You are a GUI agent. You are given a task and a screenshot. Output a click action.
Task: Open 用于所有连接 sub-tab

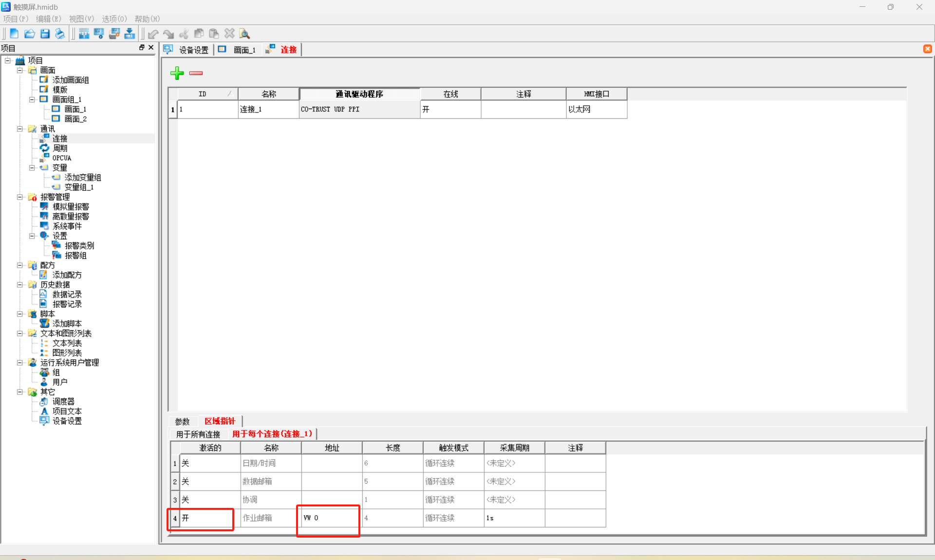point(198,434)
